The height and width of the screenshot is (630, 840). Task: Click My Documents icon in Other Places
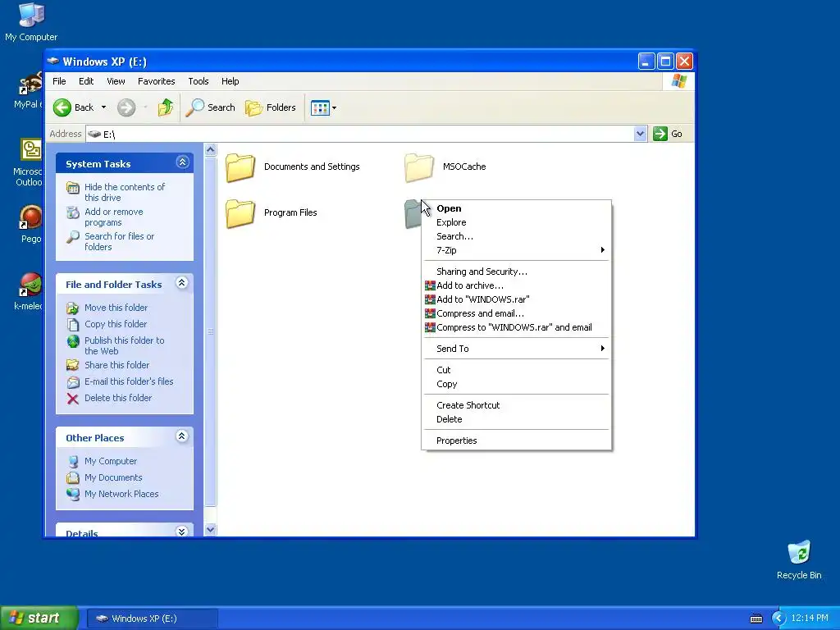(x=73, y=478)
